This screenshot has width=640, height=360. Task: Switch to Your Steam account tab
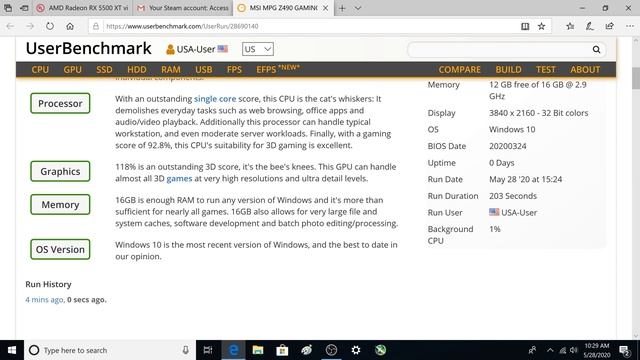182,8
